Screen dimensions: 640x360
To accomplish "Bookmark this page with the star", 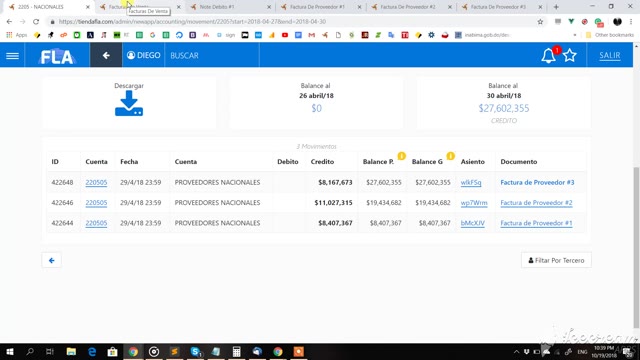I will point(540,22).
